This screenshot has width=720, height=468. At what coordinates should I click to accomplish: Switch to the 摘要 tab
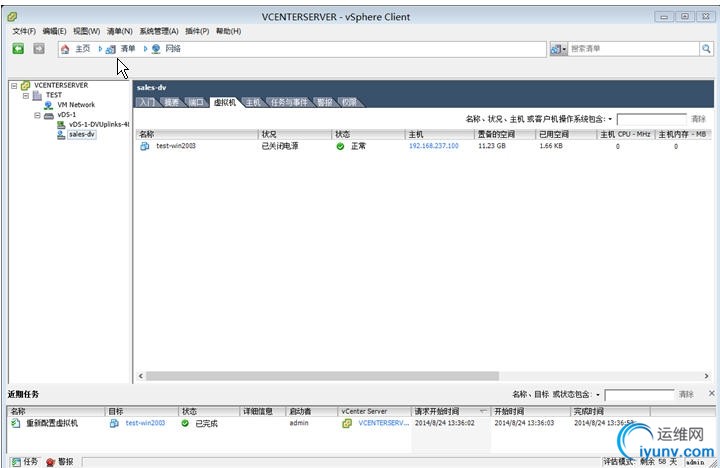click(171, 102)
